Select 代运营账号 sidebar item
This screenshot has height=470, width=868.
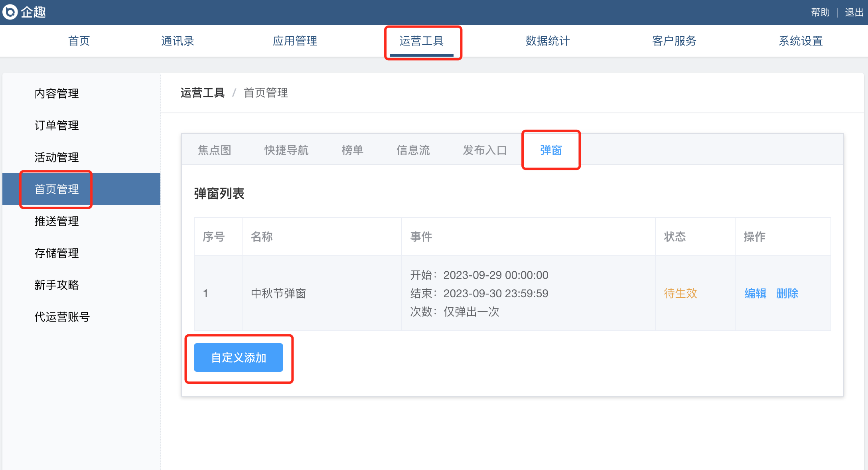(62, 317)
